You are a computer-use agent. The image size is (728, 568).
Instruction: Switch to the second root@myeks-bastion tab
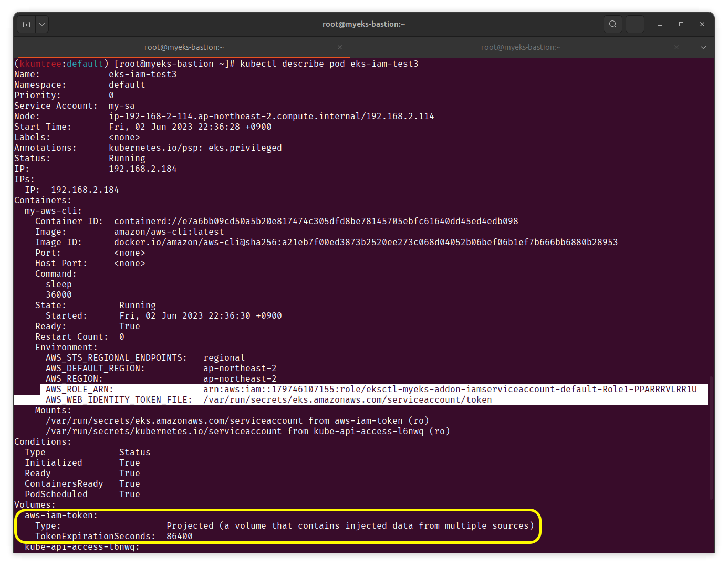point(521,47)
